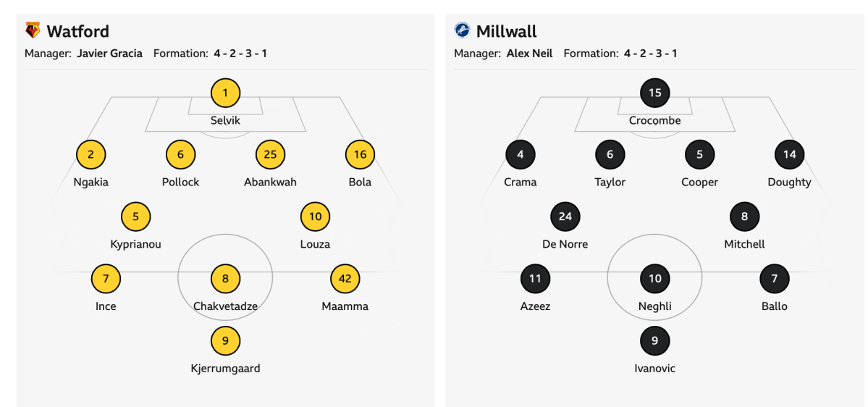Select Watford's number 42 Maamma circle
The width and height of the screenshot is (868, 407).
point(345,278)
